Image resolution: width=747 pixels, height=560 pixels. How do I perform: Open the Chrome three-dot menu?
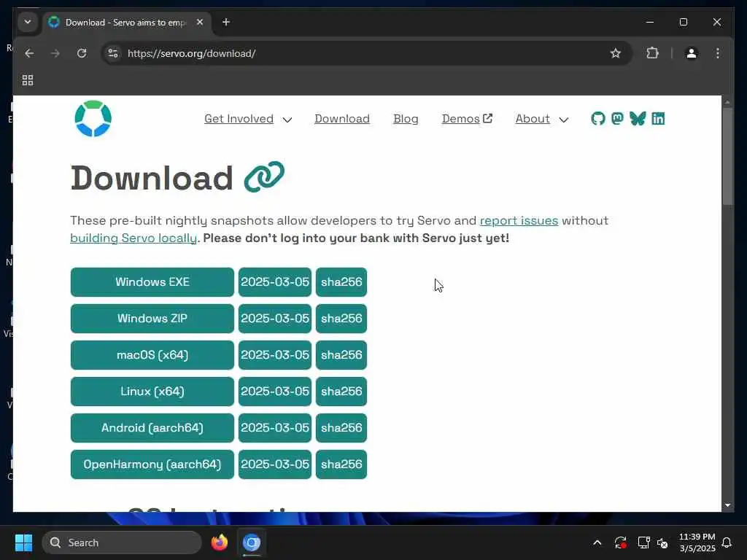(x=718, y=53)
